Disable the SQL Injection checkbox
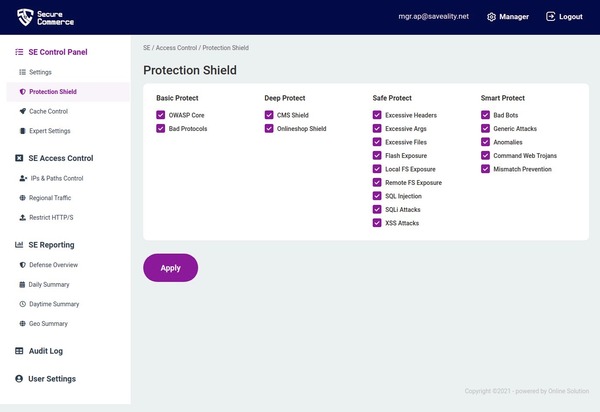The width and height of the screenshot is (600, 412). [377, 196]
